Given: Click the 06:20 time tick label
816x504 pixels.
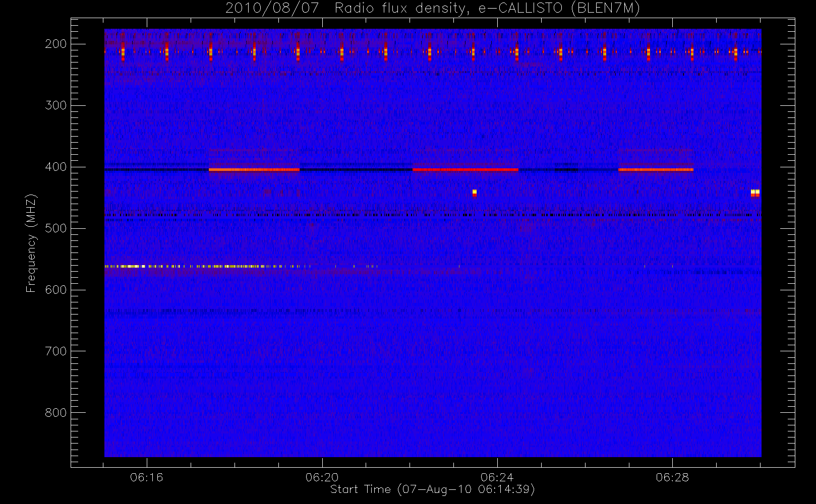Looking at the screenshot, I should pos(322,477).
